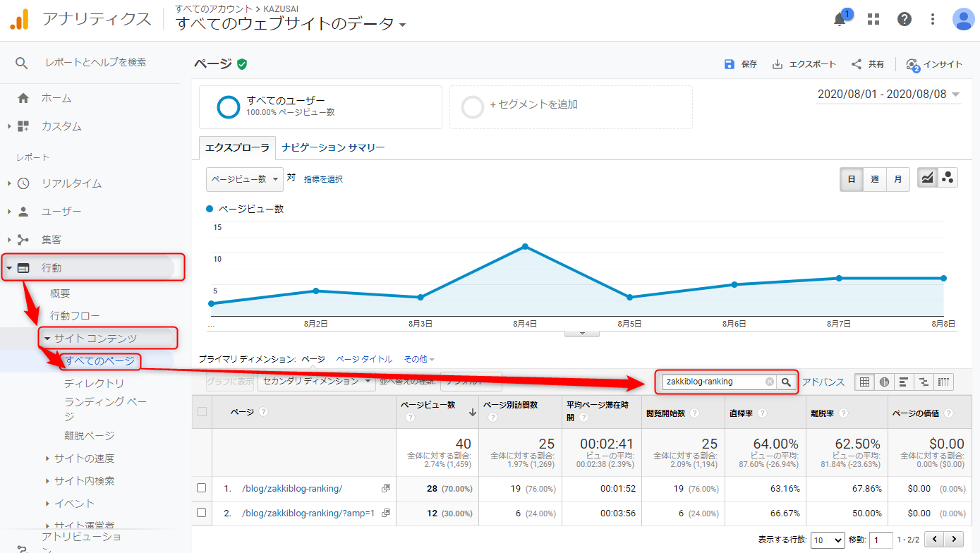Click the Home house icon
980x553 pixels.
coord(23,98)
